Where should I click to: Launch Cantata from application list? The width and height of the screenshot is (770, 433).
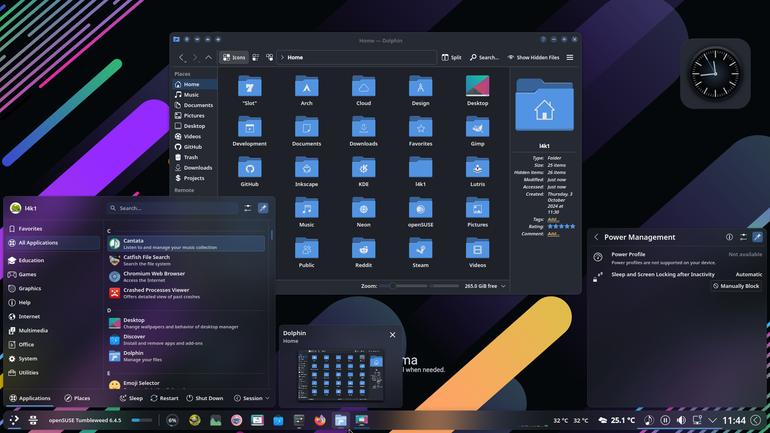click(x=187, y=244)
